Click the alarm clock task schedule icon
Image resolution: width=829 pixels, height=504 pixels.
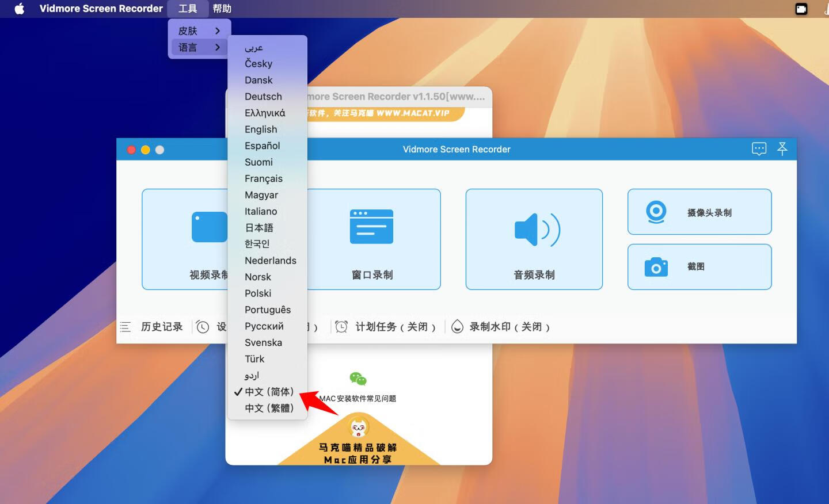click(341, 327)
